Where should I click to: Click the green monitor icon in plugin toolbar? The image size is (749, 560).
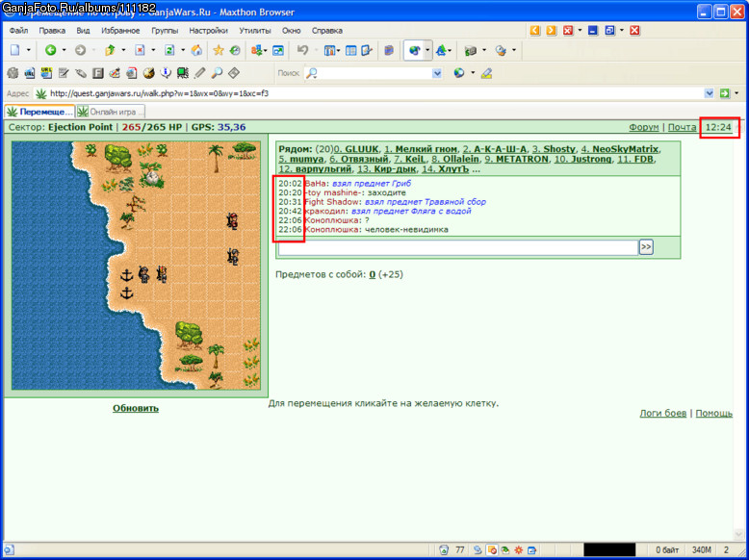(183, 73)
